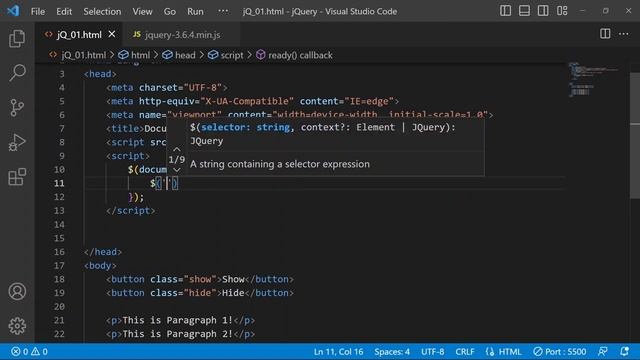Open the Edit menu
Viewport: 640px width, 360px height.
point(64,11)
